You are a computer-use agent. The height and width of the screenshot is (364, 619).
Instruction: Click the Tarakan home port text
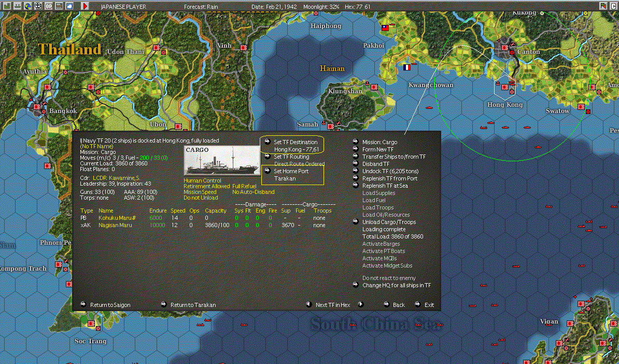285,178
